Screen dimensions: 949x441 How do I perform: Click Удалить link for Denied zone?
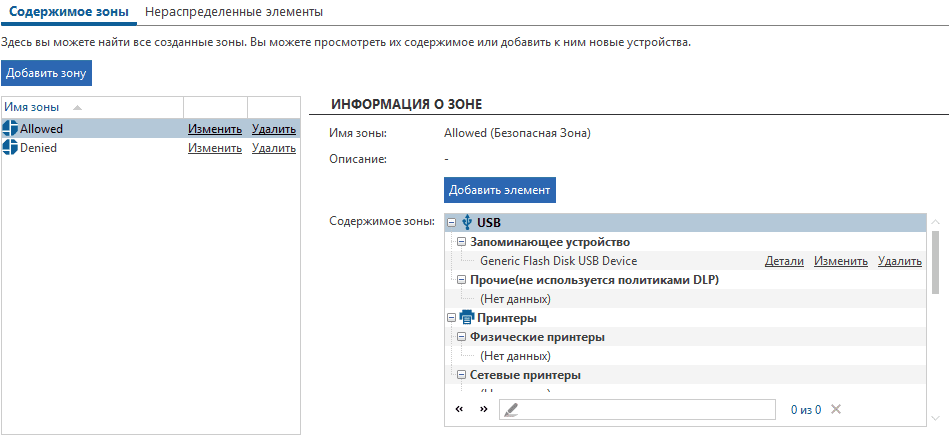pos(273,148)
